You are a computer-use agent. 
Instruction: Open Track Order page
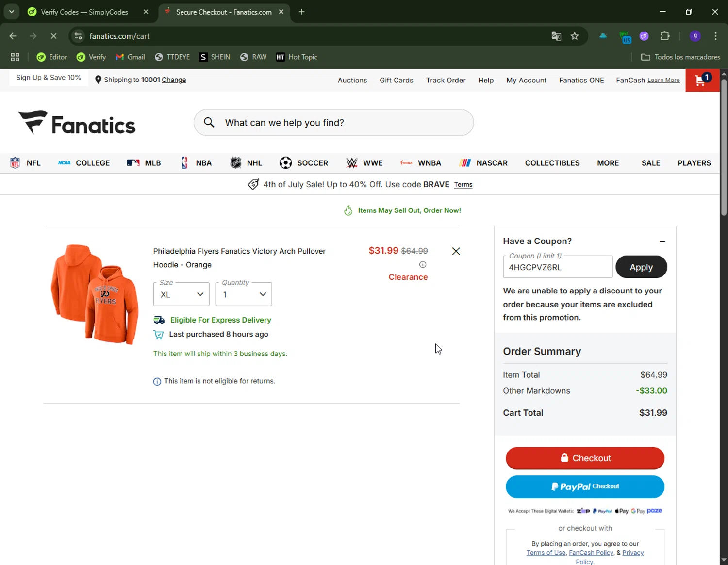[x=446, y=81]
